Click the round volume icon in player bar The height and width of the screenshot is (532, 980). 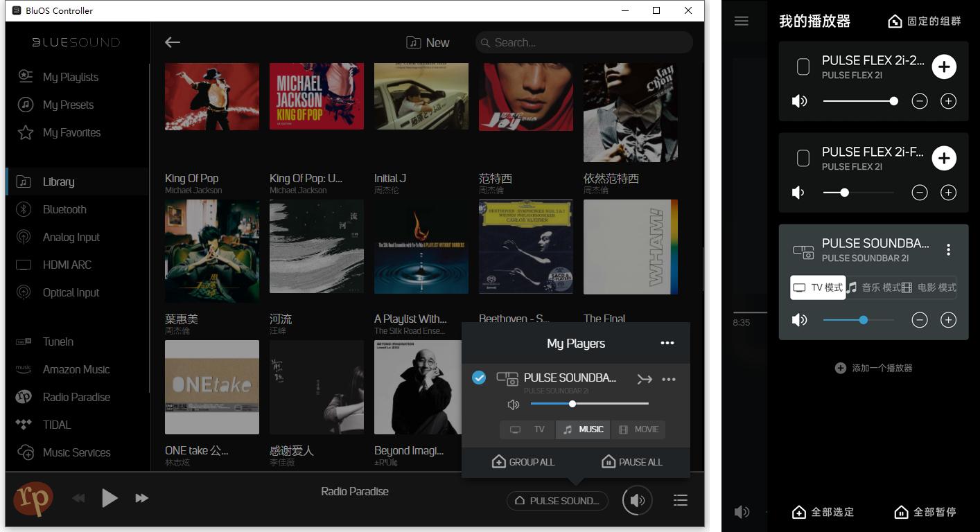point(637,500)
